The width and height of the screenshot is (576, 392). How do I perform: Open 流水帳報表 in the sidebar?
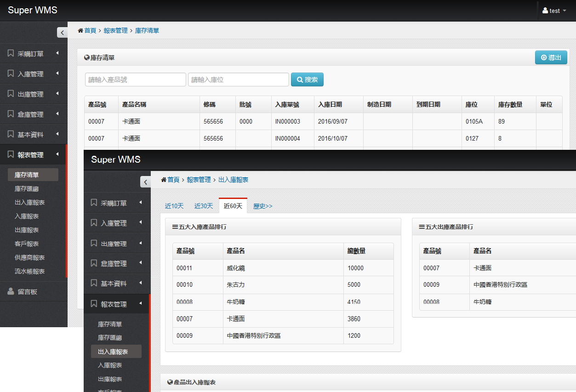point(30,272)
